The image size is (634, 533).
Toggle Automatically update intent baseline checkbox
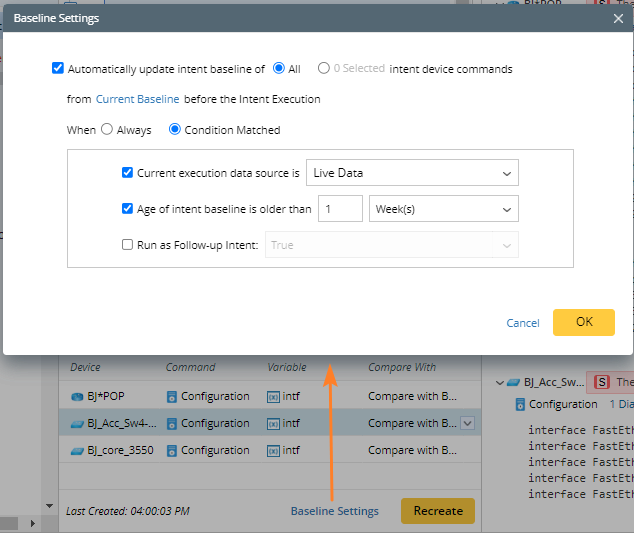click(x=58, y=68)
